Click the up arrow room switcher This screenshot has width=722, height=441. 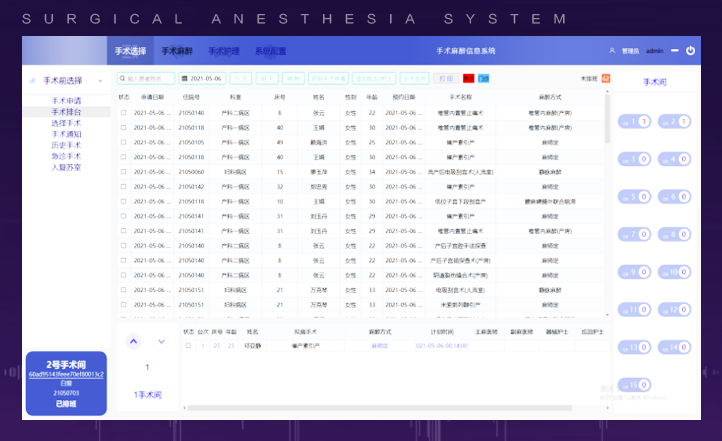[x=133, y=341]
